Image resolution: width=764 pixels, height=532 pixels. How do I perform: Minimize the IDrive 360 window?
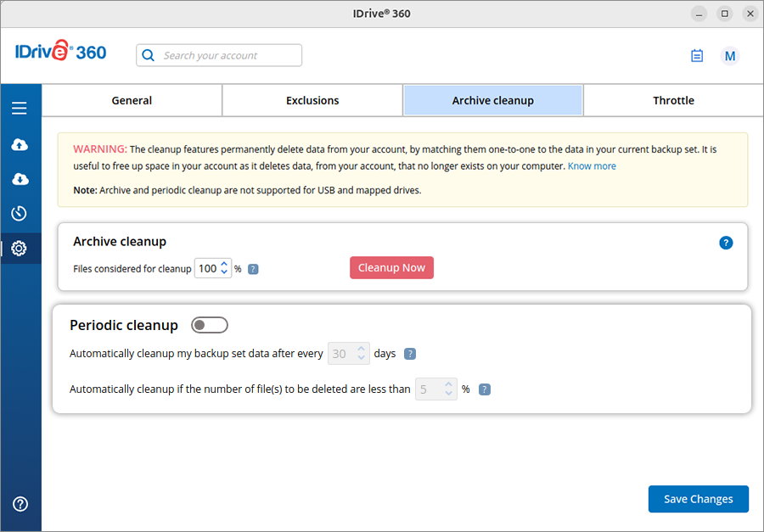point(699,14)
